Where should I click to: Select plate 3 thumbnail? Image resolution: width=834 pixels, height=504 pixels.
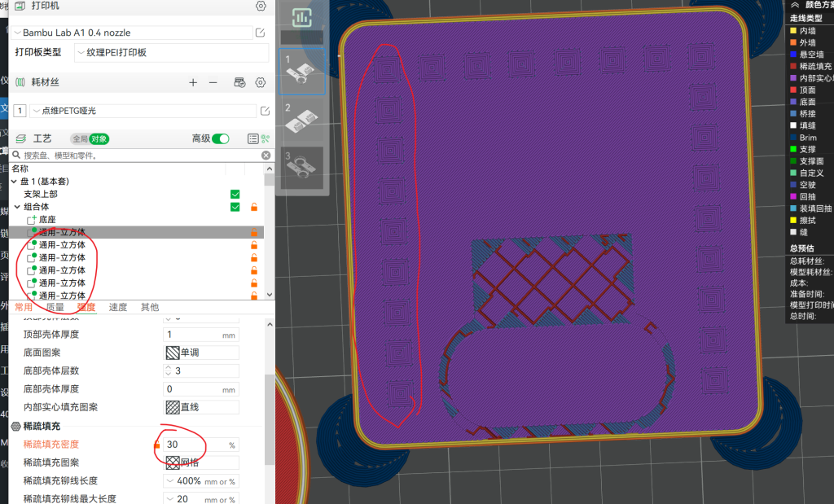tap(302, 168)
